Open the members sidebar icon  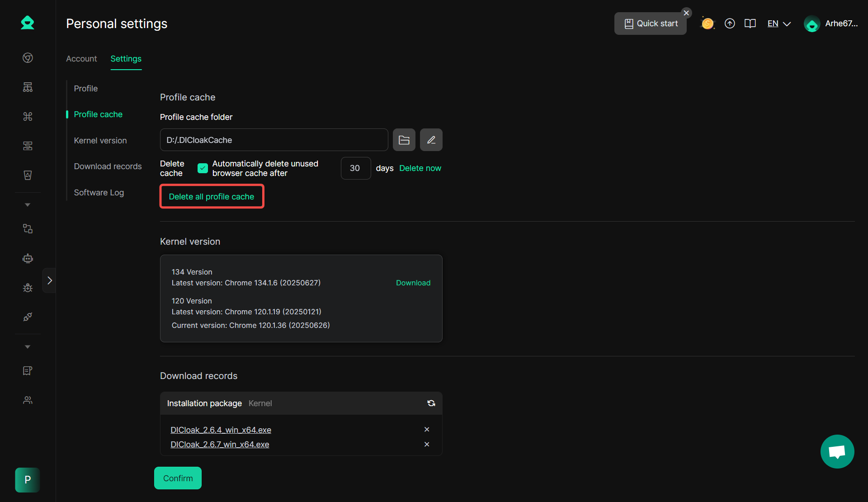tap(28, 400)
